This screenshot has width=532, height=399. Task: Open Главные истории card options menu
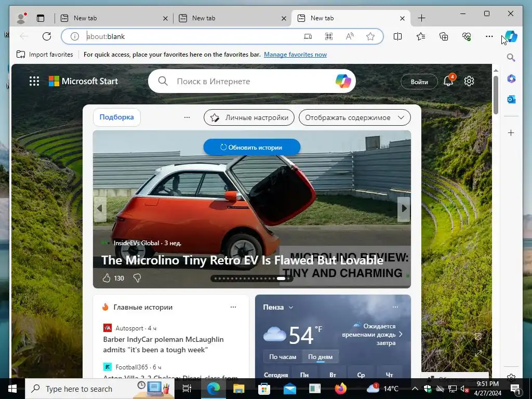point(233,307)
